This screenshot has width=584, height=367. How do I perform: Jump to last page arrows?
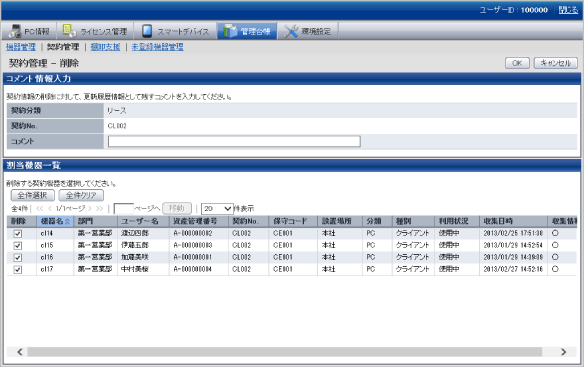99,208
